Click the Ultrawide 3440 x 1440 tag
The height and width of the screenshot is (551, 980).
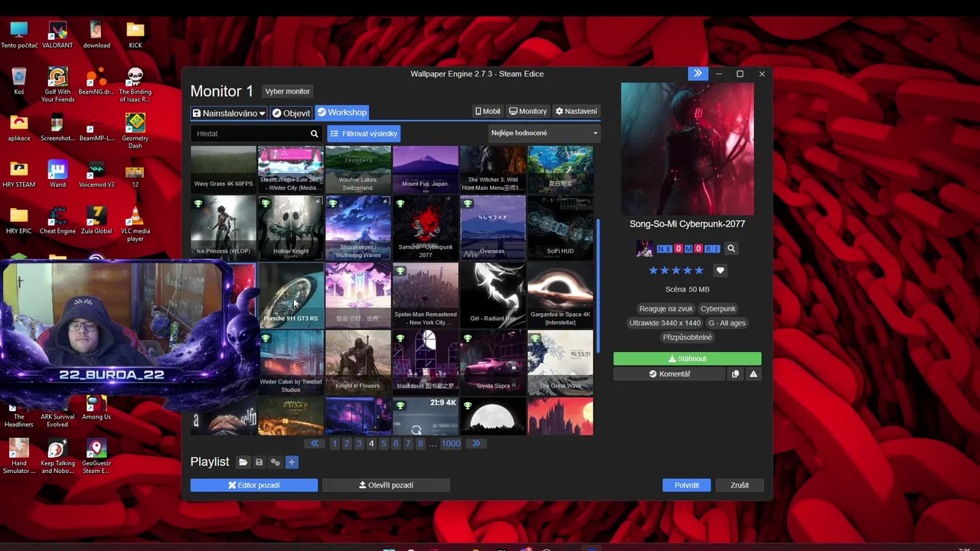[665, 323]
